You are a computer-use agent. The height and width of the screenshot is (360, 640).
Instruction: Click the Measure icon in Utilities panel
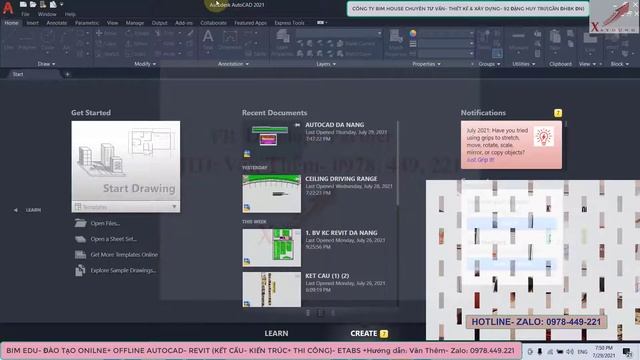click(518, 36)
